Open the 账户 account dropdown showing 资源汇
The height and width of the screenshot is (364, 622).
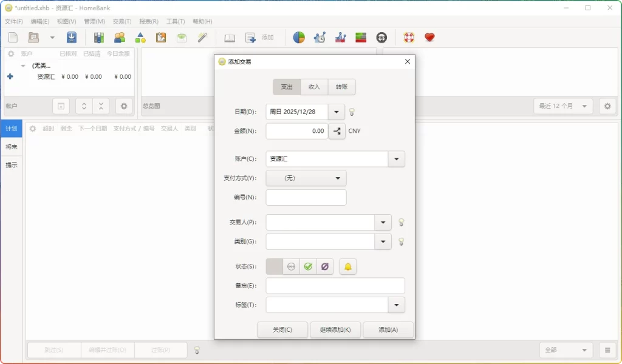396,158
